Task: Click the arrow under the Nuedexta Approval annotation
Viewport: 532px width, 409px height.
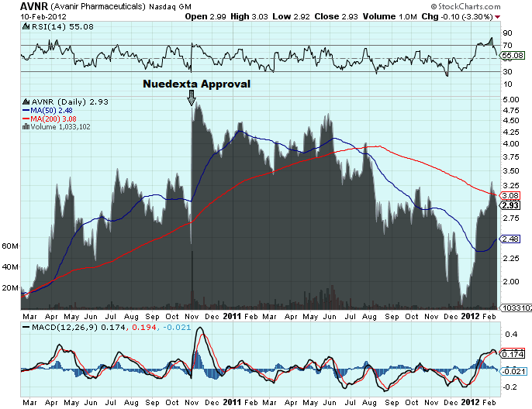Action: tap(192, 98)
